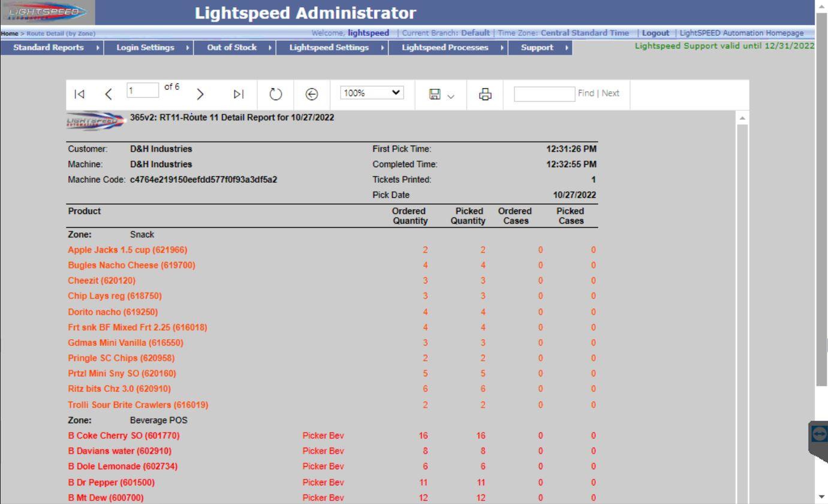Go to previous report page

(x=108, y=93)
